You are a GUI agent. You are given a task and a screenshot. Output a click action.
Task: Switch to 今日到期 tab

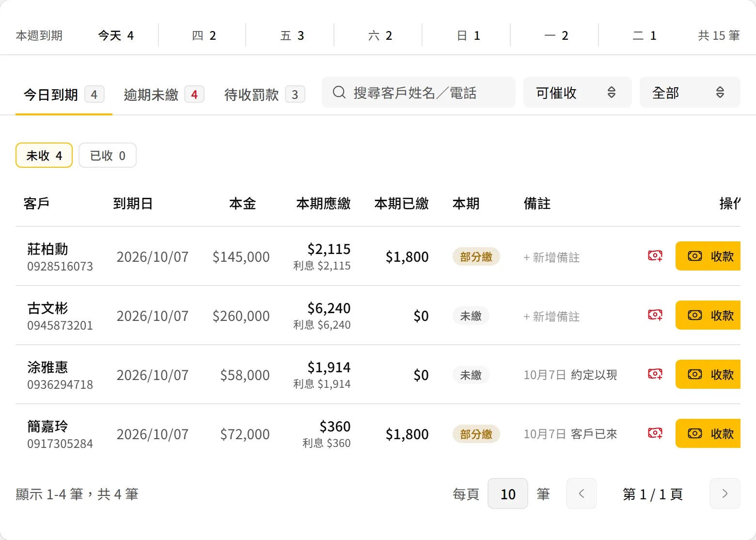pyautogui.click(x=64, y=95)
